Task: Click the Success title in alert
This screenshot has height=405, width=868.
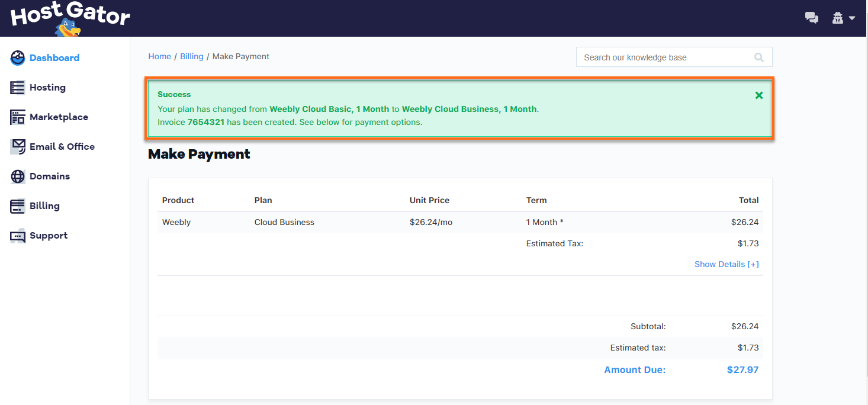Action: click(x=174, y=94)
